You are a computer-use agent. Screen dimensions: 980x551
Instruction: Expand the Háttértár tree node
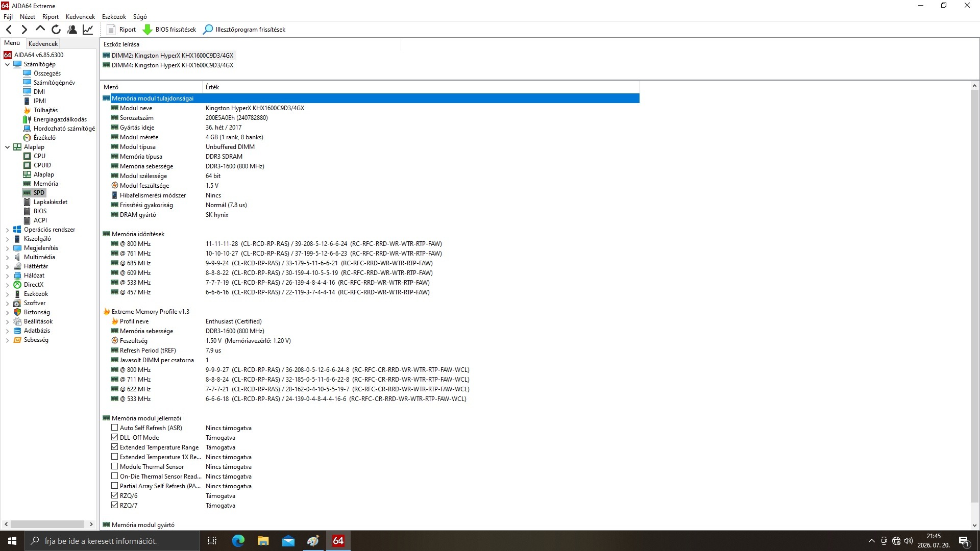coord(7,266)
